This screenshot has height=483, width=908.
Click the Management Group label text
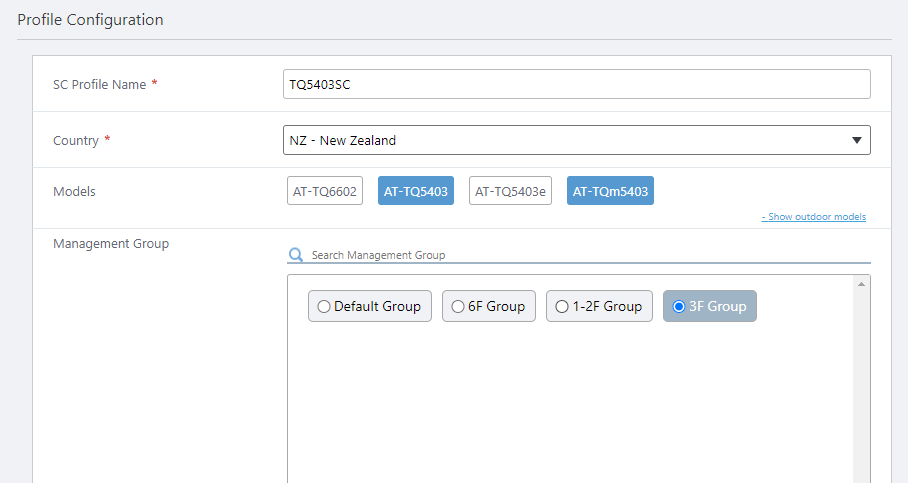pos(111,243)
